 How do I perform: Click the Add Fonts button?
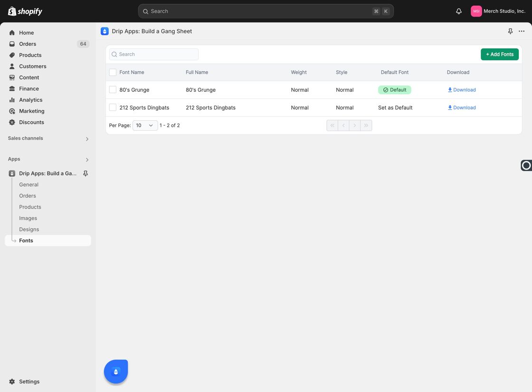pos(499,54)
